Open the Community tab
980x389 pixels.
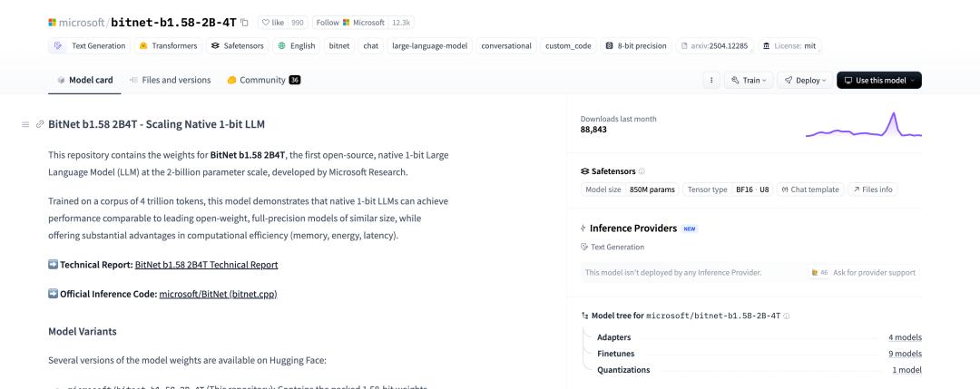coord(263,80)
